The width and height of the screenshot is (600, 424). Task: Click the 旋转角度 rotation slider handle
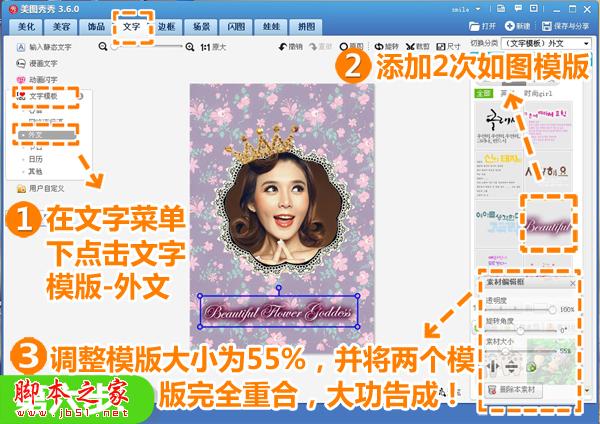click(520, 330)
